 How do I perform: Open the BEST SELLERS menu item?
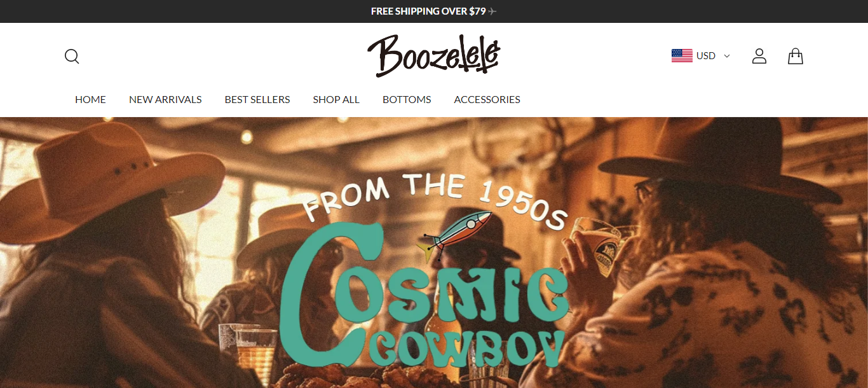coord(257,99)
